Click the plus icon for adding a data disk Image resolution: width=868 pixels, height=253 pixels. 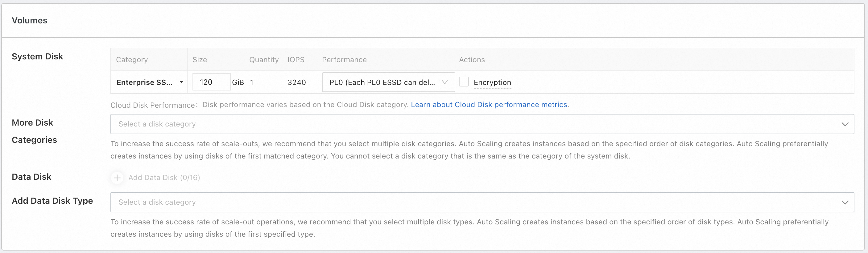coord(117,178)
